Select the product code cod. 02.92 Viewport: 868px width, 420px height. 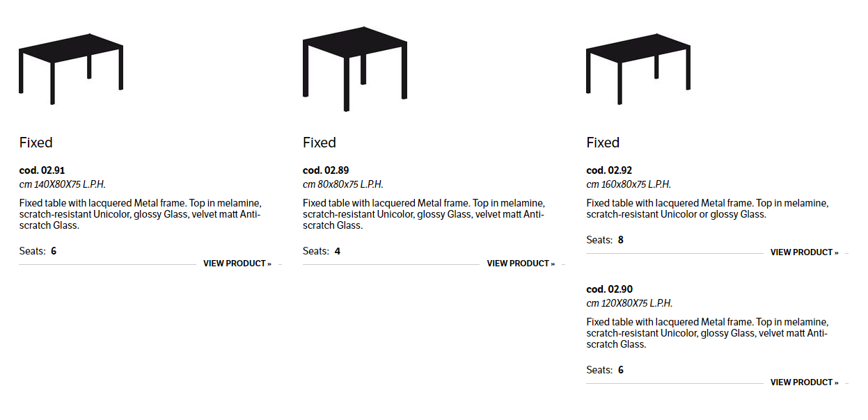[609, 170]
